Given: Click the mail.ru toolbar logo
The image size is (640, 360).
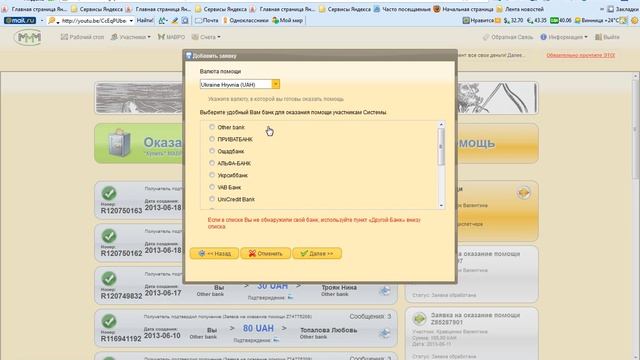Looking at the screenshot, I should (20, 20).
